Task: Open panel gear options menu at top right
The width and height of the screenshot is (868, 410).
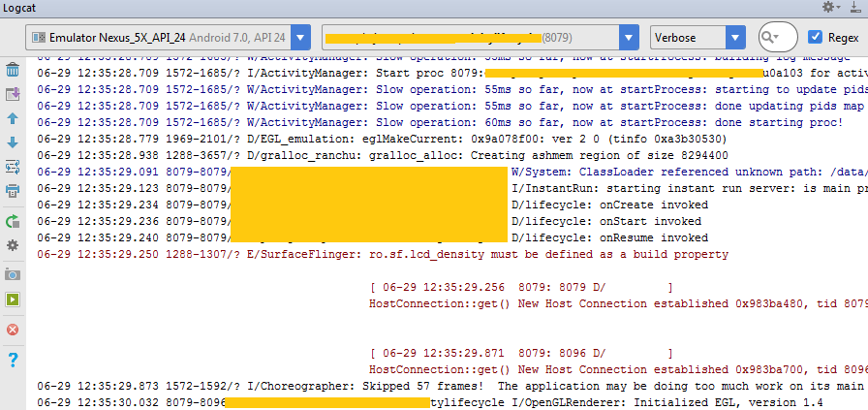Action: pos(830,7)
